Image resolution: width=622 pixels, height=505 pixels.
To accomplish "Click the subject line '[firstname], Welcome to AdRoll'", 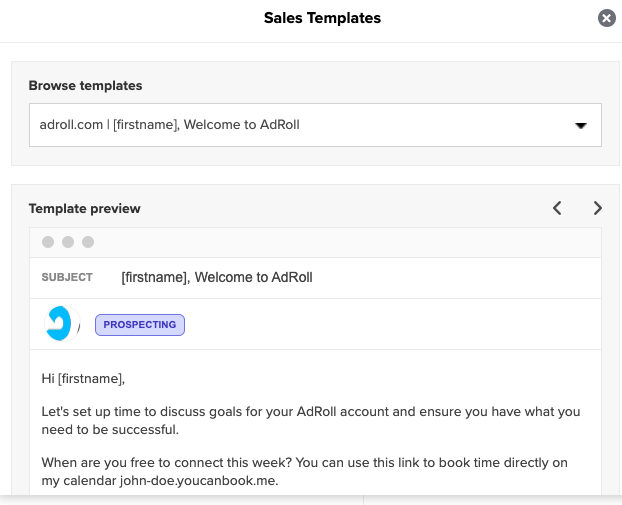I will (x=217, y=277).
